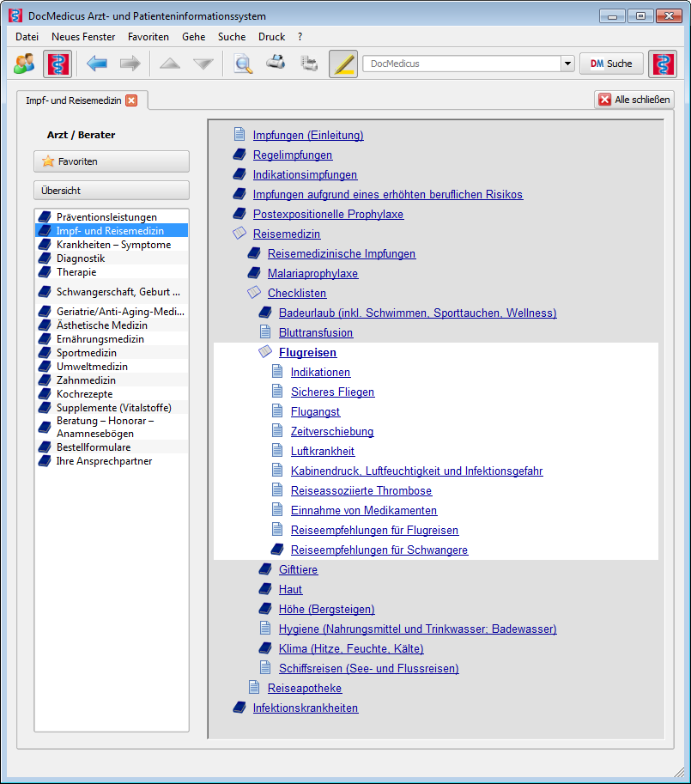Select the Impf- und Reisemedizin tab

pos(74,100)
